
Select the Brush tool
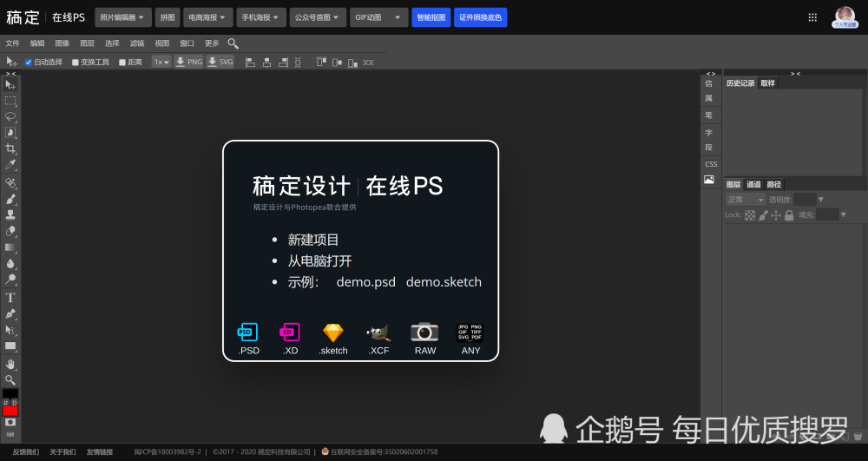[x=10, y=199]
